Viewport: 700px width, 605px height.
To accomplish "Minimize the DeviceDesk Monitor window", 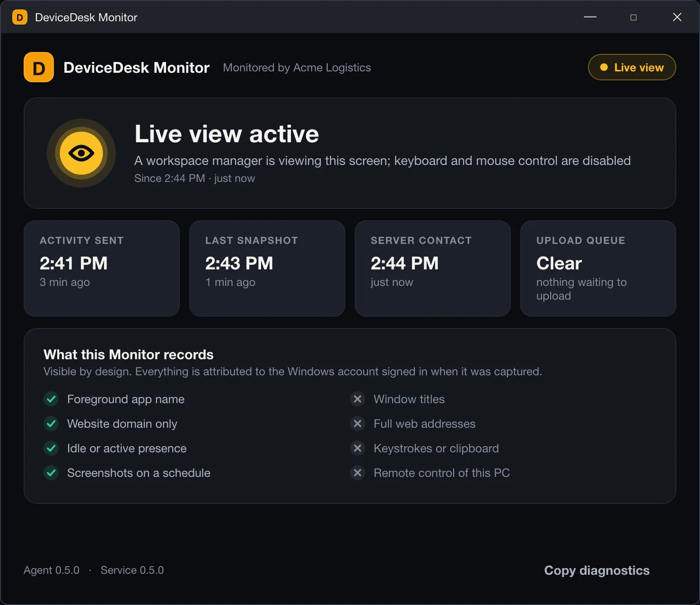I will [x=590, y=17].
